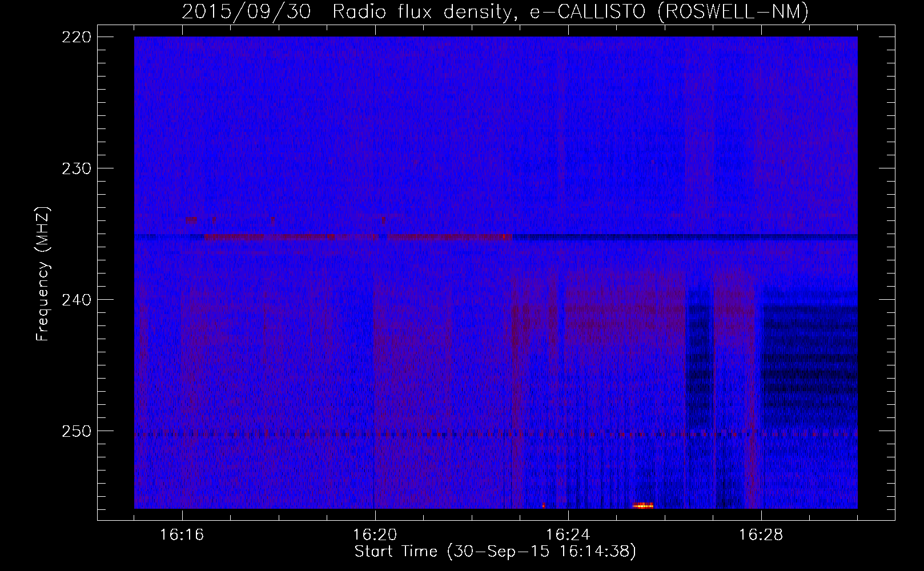Select the "Frequency (MHZ)" y-axis label
This screenshot has height=571, width=924.
coord(43,274)
